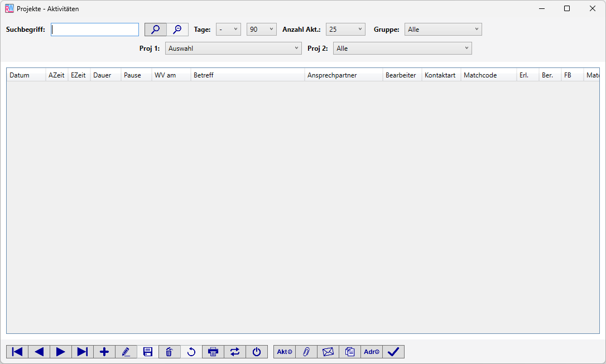This screenshot has width=606, height=364.
Task: Open attachments via the paperclip icon
Action: 306,352
